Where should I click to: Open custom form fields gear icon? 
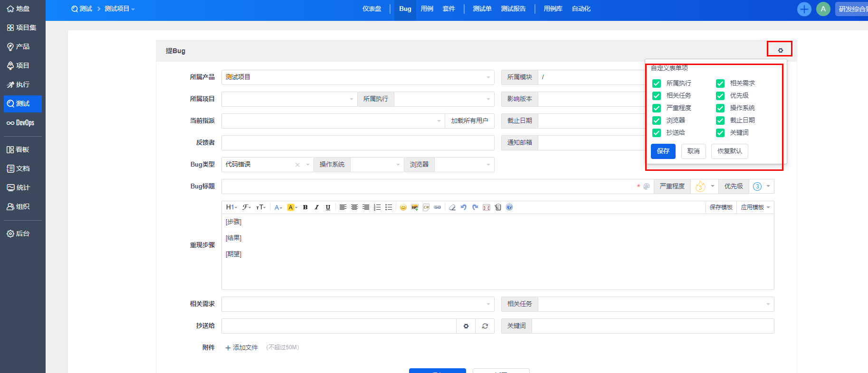tap(780, 50)
